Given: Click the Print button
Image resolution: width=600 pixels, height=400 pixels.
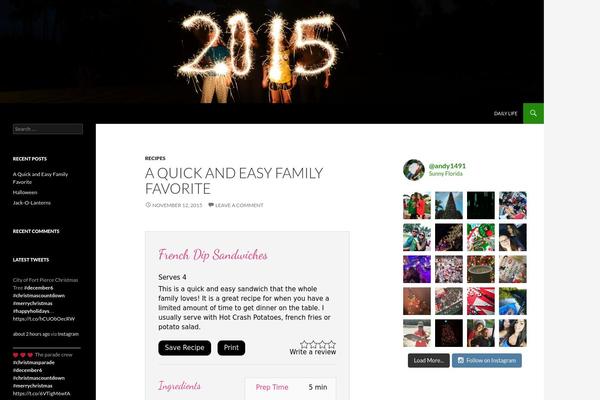Looking at the screenshot, I should [x=231, y=348].
